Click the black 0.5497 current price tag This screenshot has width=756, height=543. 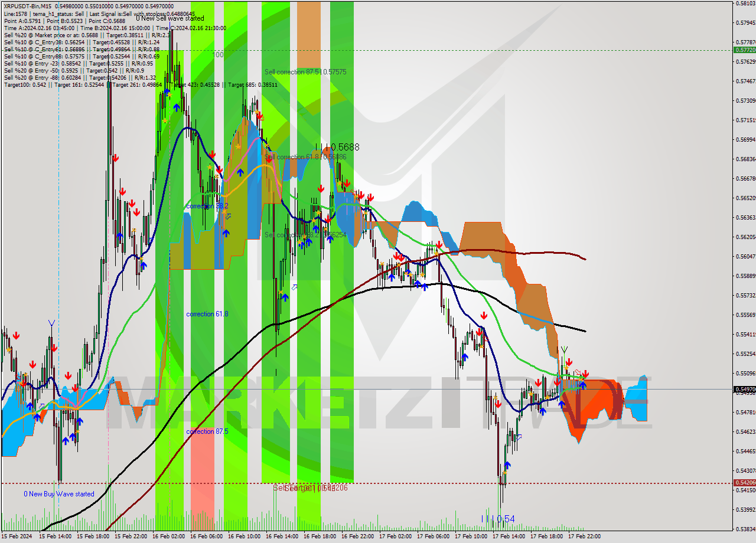tap(745, 390)
